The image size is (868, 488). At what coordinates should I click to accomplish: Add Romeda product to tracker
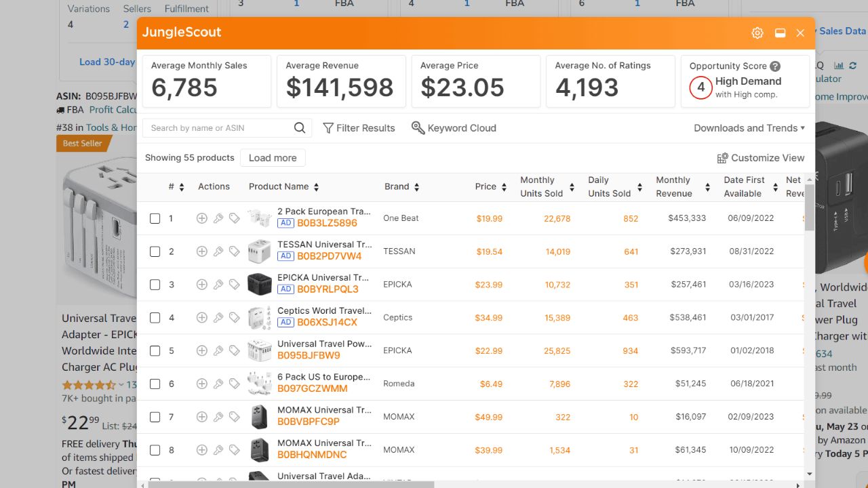coord(201,384)
